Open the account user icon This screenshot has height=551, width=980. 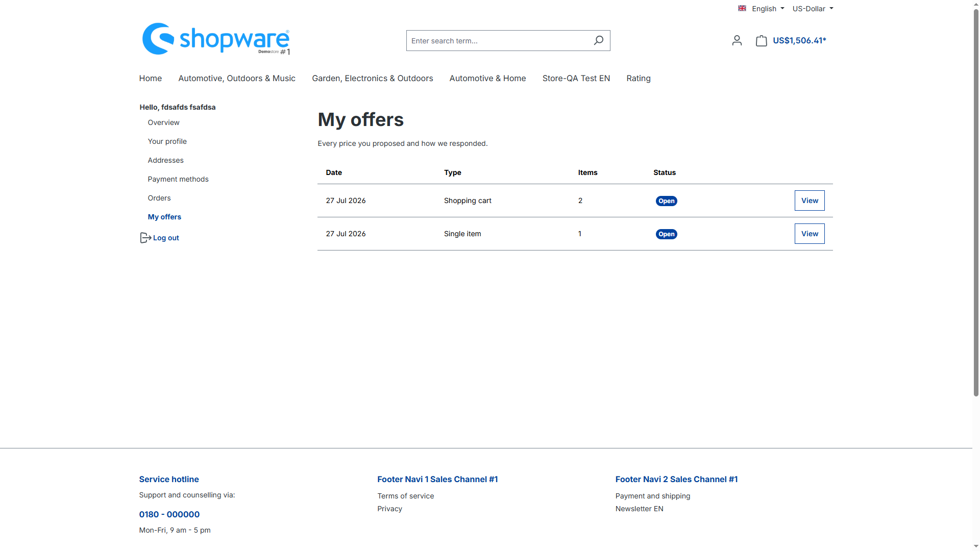coord(737,40)
